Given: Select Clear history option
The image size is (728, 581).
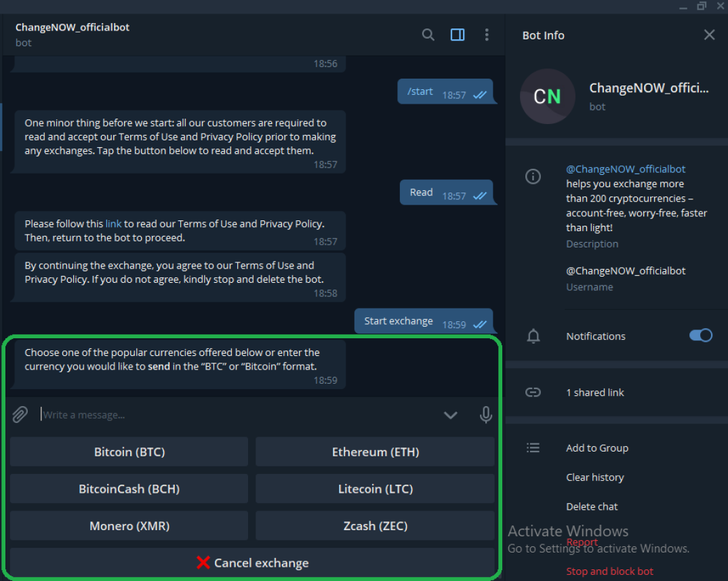Looking at the screenshot, I should point(594,477).
